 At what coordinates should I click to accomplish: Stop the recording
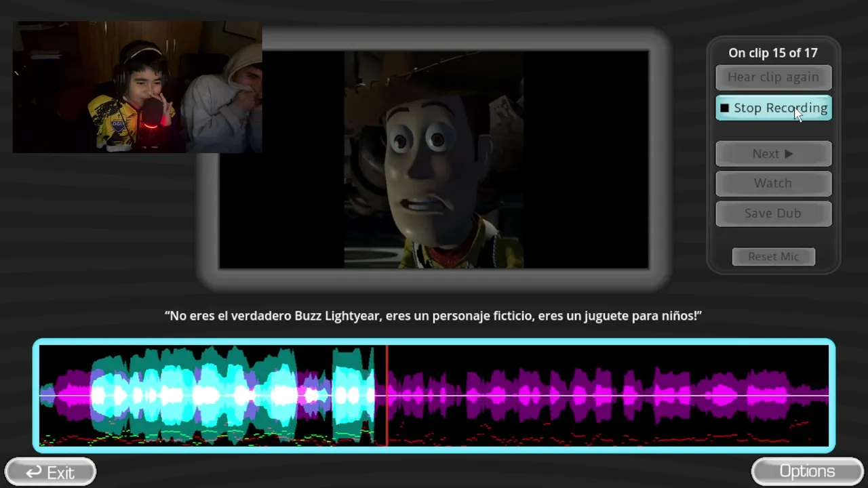773,108
